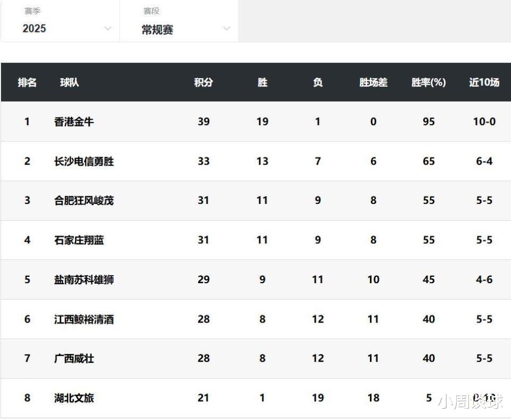Open team 盐南苏科雄狮

(84, 279)
